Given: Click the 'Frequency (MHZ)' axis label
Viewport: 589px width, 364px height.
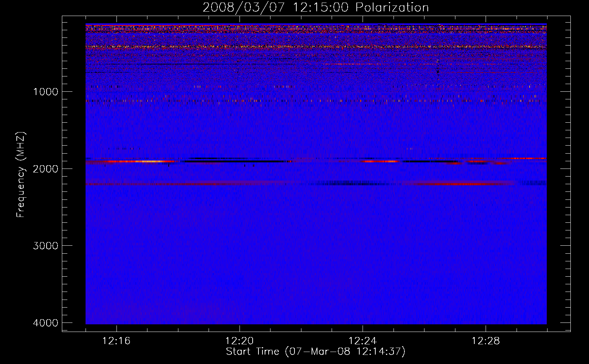Looking at the screenshot, I should (21, 174).
